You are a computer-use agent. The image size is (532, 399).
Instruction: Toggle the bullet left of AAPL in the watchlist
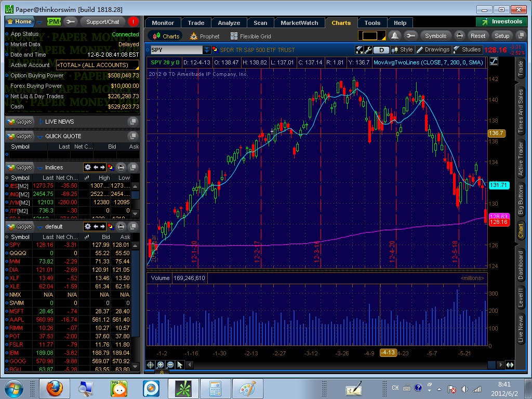pos(7,320)
